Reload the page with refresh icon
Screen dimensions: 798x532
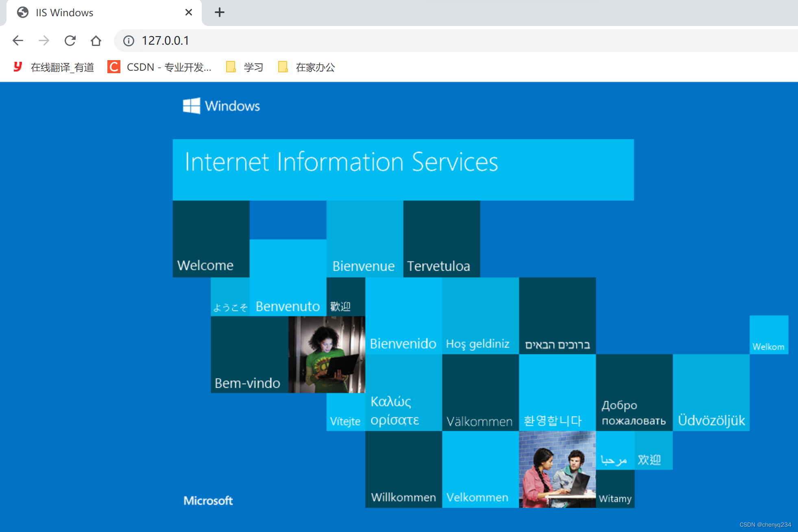70,41
